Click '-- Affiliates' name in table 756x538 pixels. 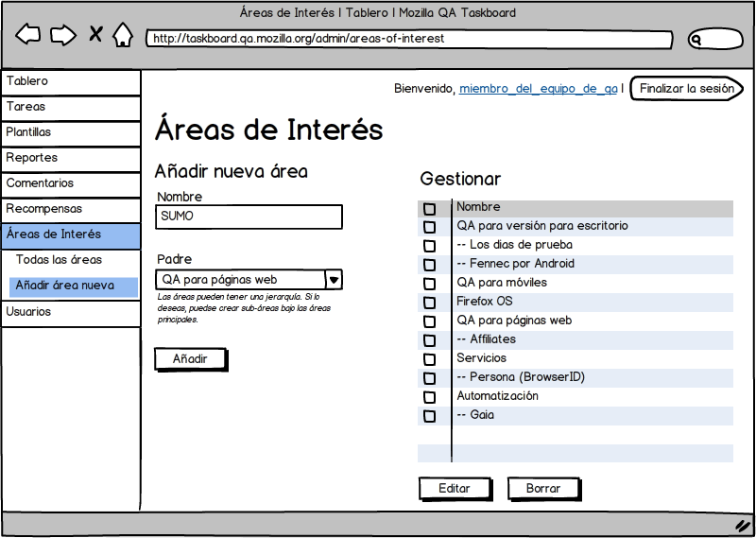486,339
